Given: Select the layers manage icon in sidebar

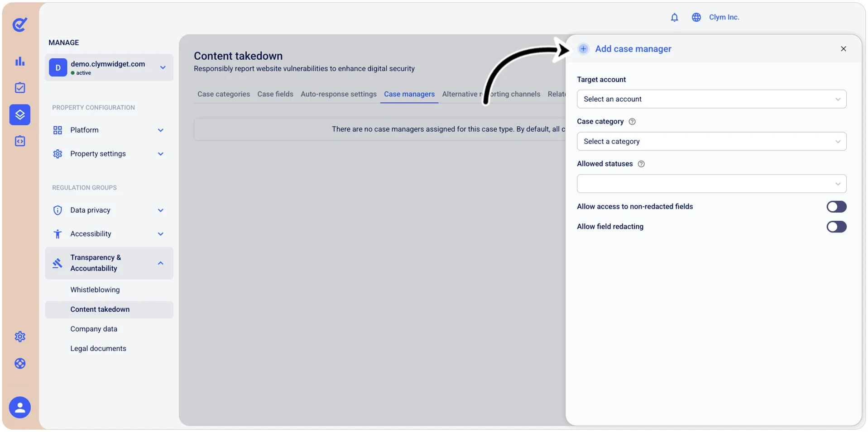Looking at the screenshot, I should click(x=20, y=115).
